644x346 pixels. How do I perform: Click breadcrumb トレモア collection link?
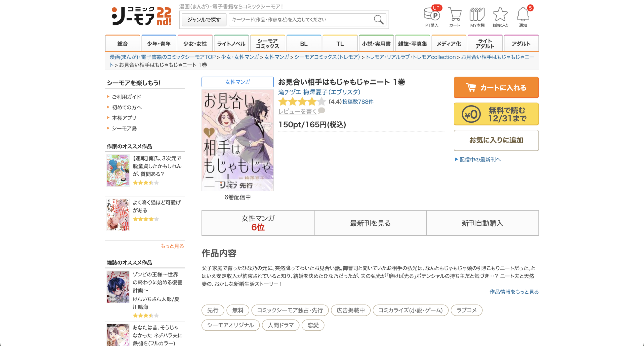pos(411,57)
